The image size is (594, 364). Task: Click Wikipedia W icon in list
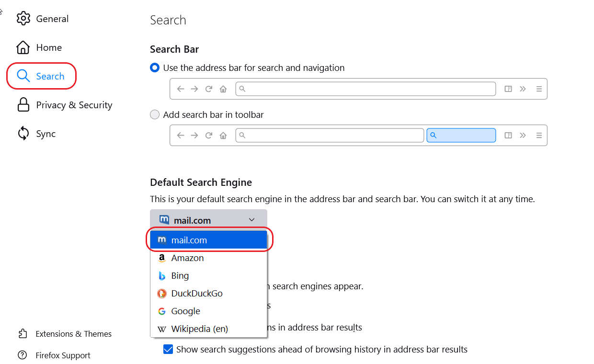(x=162, y=329)
